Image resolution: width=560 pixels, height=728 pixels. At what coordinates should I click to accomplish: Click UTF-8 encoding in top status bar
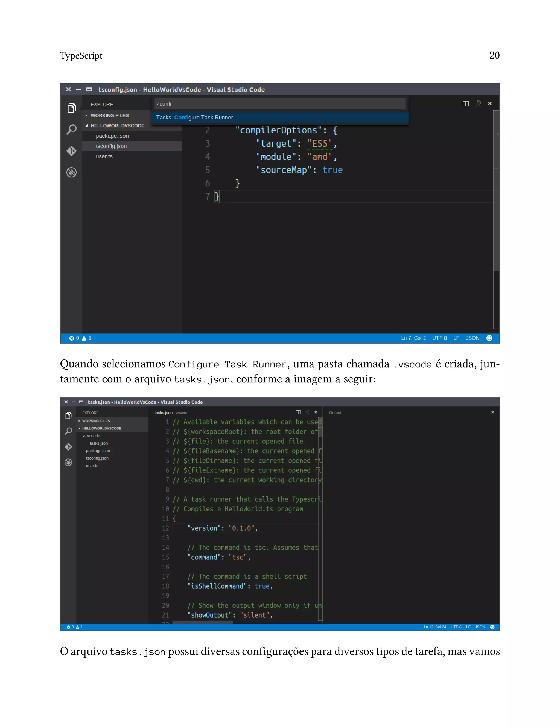pos(439,338)
